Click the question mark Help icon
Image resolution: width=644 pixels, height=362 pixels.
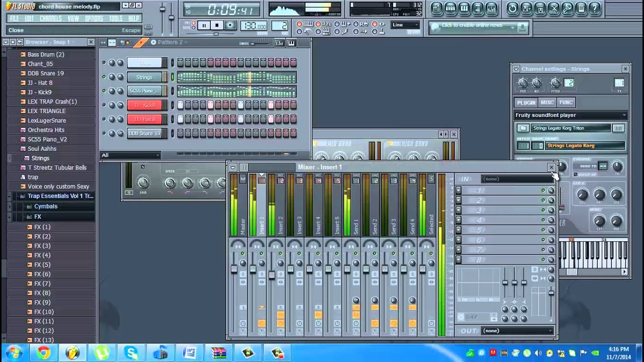point(594,9)
